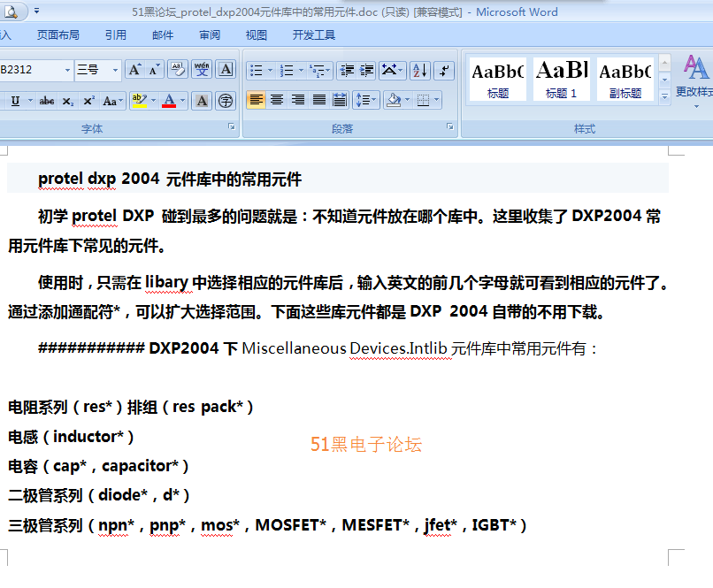Click the Grow Font button

pyautogui.click(x=134, y=70)
